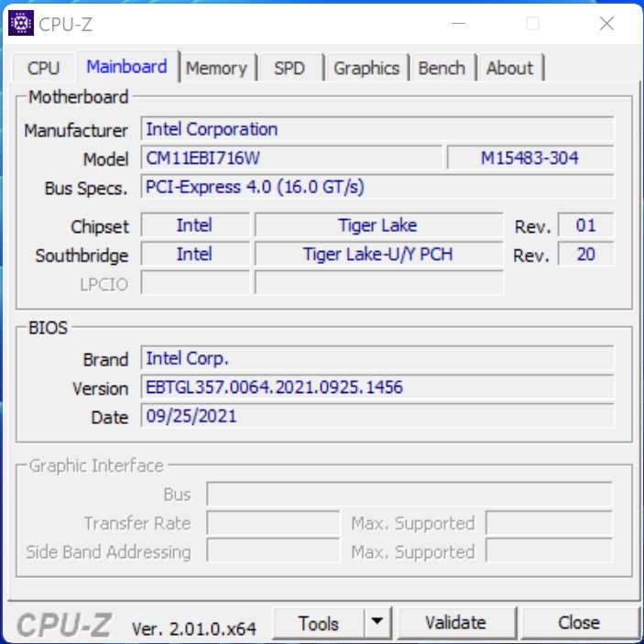Click the Southbridge vendor Intel field
This screenshot has height=644, width=644.
(x=195, y=254)
